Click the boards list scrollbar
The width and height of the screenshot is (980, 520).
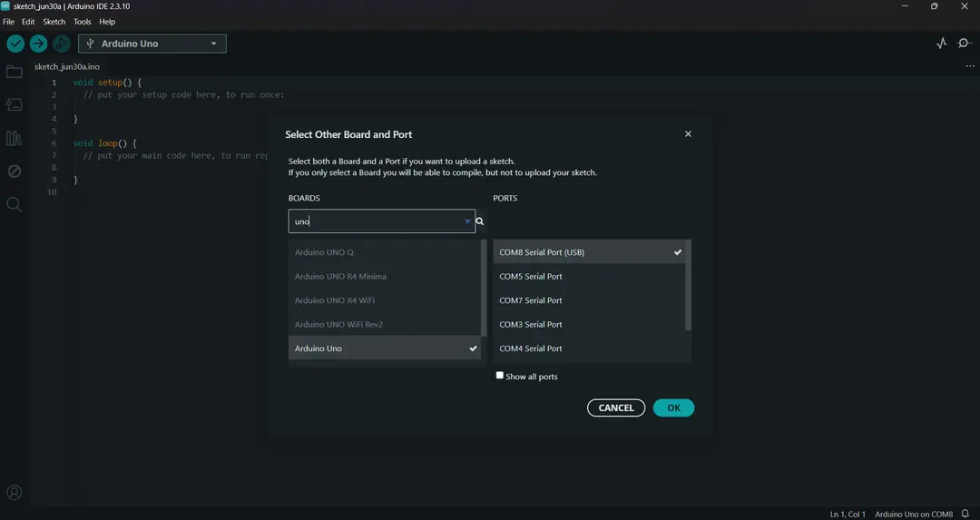click(x=483, y=288)
